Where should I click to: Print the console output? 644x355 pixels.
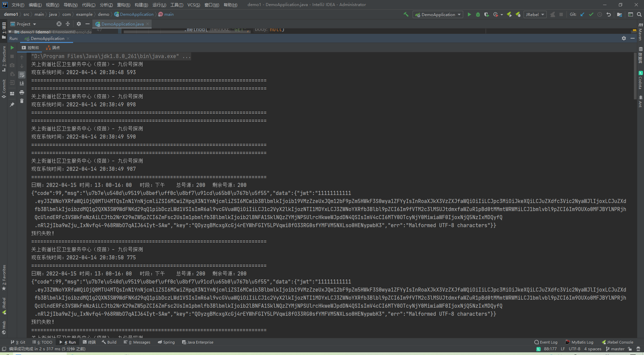point(22,92)
